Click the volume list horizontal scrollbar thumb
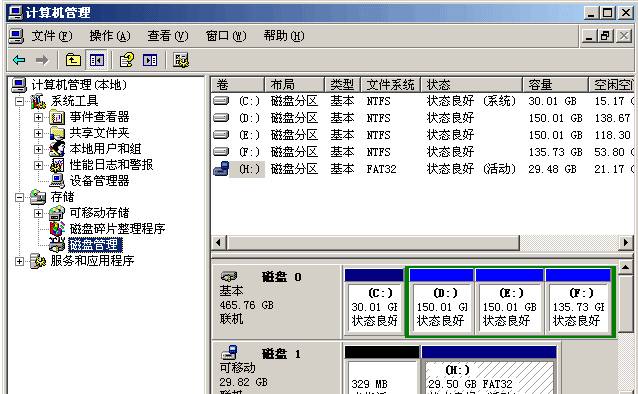 pyautogui.click(x=373, y=243)
